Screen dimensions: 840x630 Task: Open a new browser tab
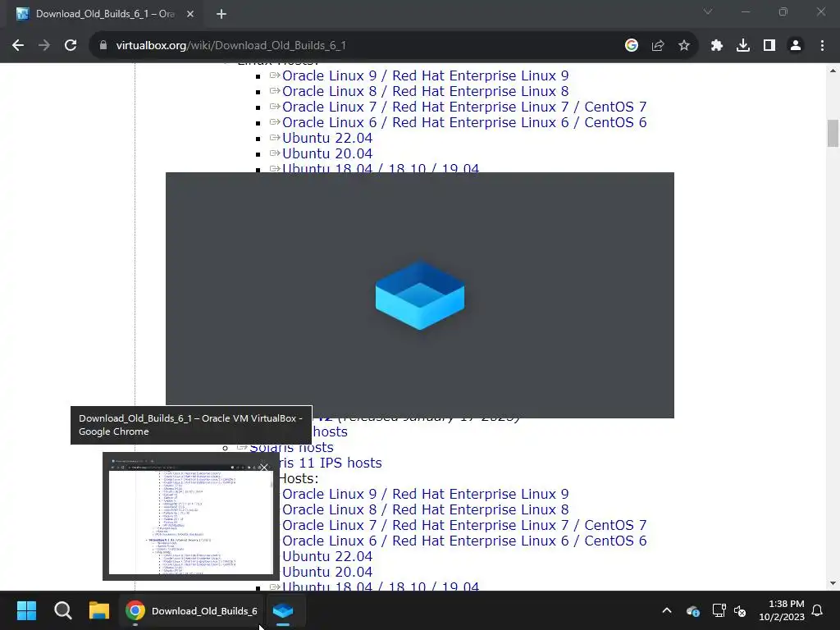click(x=221, y=15)
